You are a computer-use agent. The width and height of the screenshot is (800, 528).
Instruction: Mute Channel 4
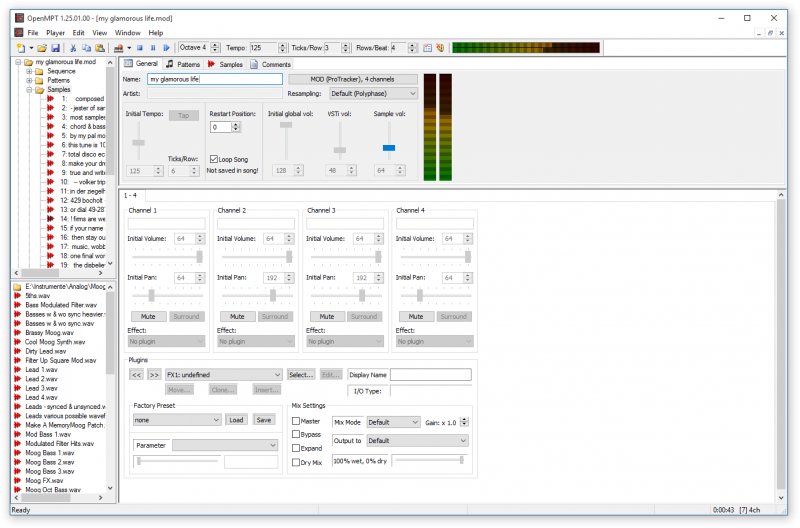[x=416, y=316]
